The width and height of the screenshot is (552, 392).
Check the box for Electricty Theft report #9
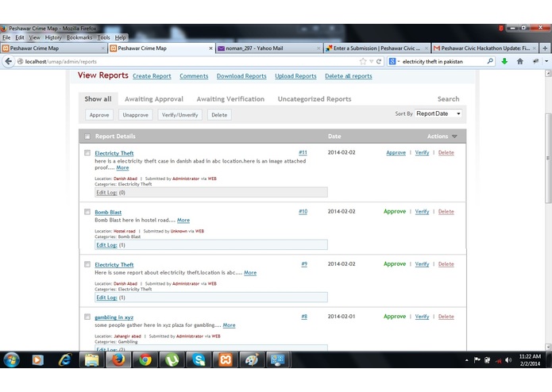point(87,264)
